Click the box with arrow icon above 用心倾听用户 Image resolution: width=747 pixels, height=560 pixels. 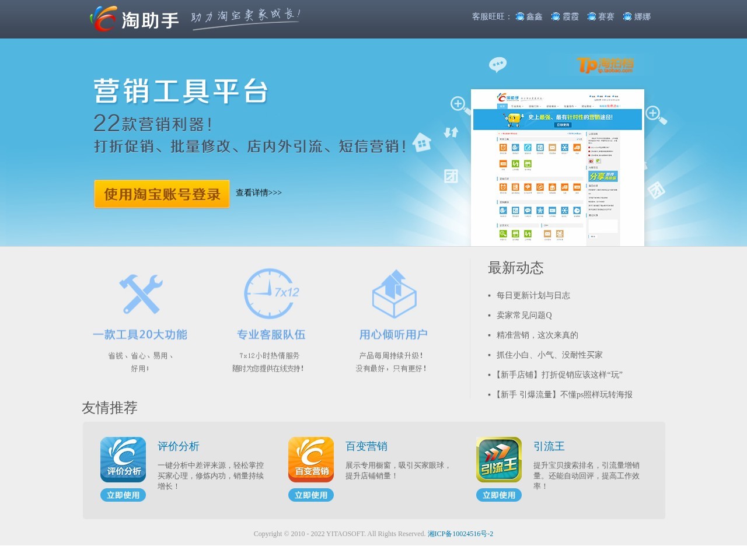click(394, 294)
